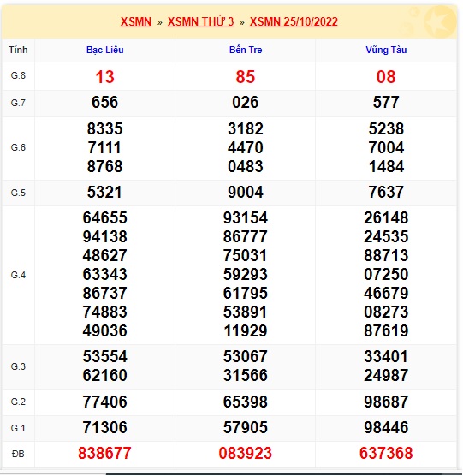Select number 5238 in G.6

pos(386,128)
